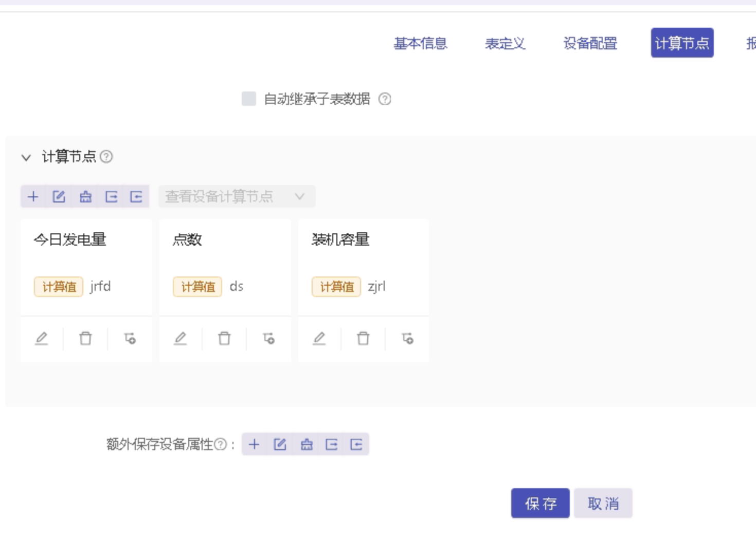Click the jrfd identifier text

100,287
